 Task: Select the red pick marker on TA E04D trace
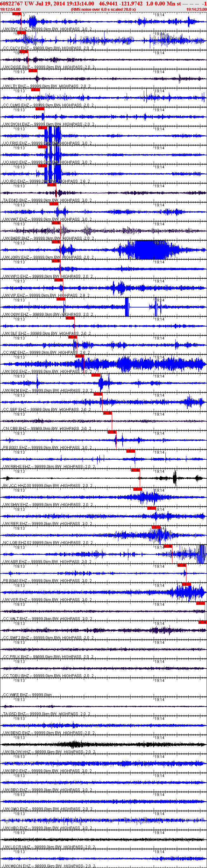tap(52, 185)
